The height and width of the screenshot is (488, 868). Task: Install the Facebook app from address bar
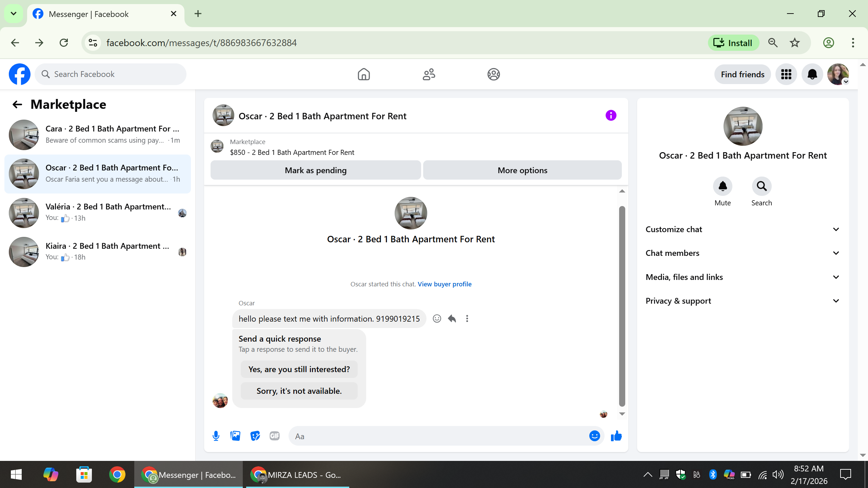click(x=733, y=43)
